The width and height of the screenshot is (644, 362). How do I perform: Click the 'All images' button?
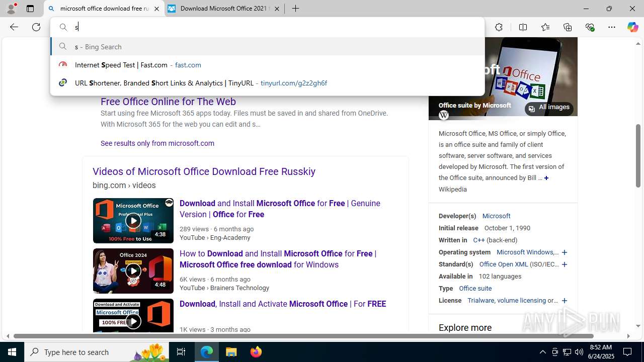tap(549, 108)
